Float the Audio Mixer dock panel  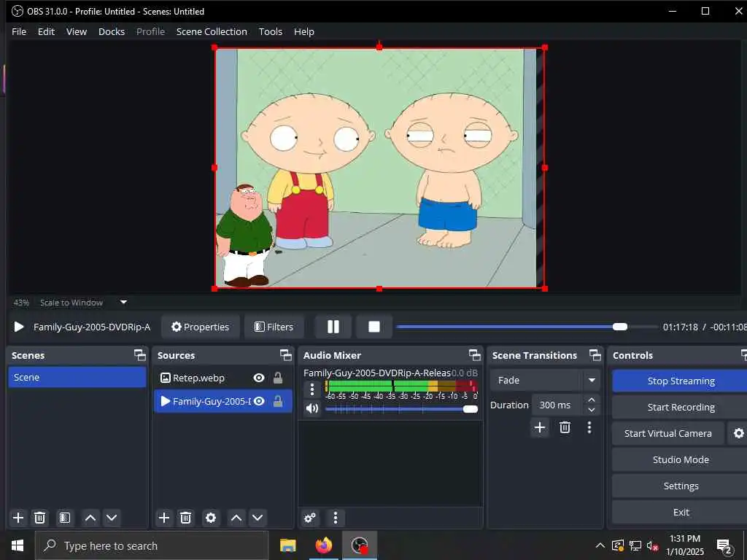point(474,355)
